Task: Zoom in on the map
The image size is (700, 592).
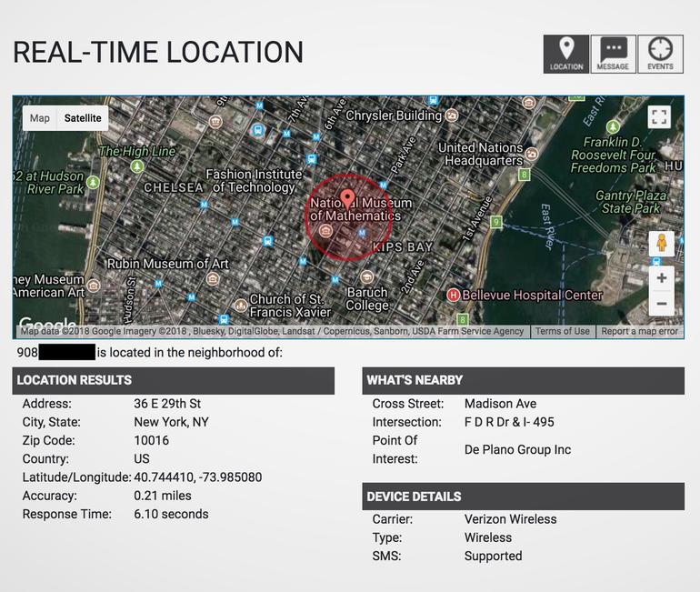Action: 661,278
